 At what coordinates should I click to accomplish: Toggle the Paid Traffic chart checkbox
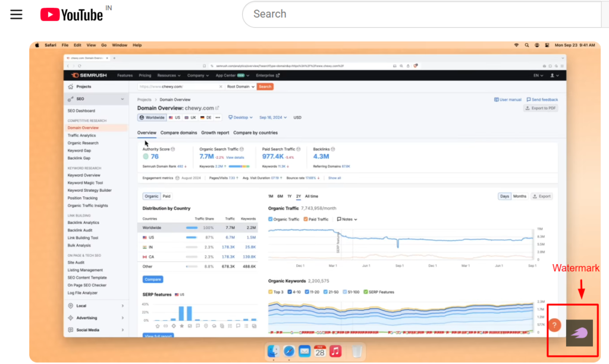click(x=306, y=219)
